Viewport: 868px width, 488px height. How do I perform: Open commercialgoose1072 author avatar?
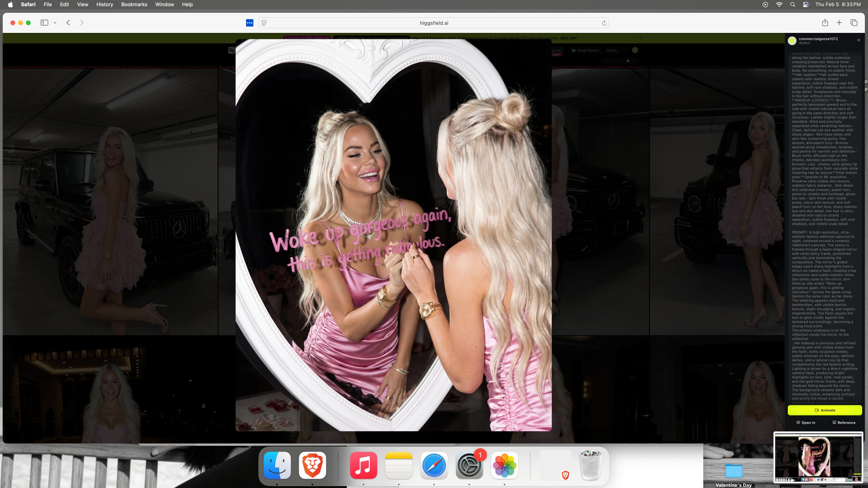click(792, 41)
